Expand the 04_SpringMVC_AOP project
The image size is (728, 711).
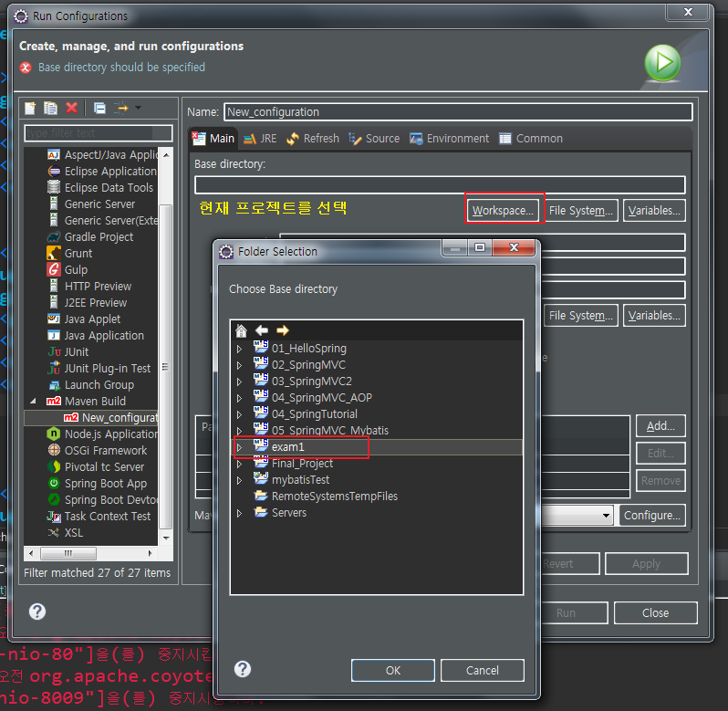(x=240, y=398)
